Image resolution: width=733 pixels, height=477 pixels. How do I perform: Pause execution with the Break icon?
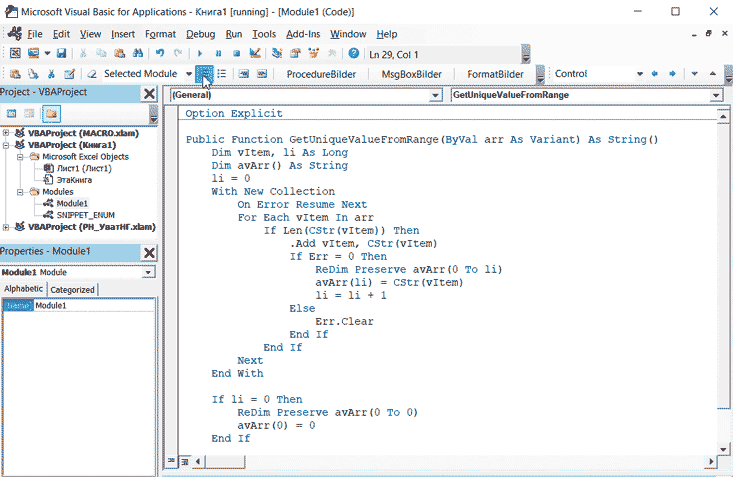tap(218, 54)
